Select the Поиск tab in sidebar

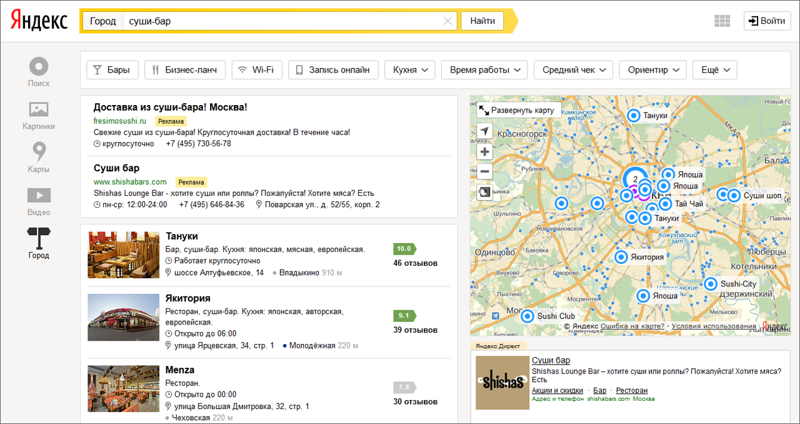click(x=38, y=72)
